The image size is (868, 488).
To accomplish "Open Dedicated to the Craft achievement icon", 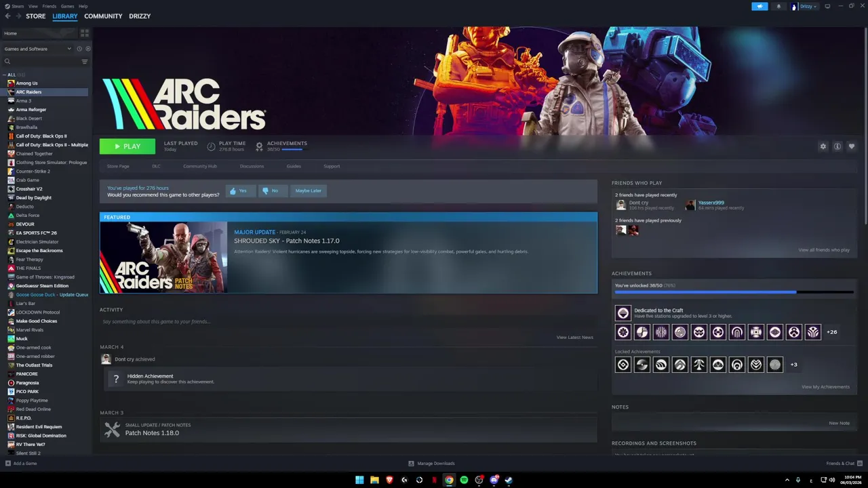I will coord(623,313).
